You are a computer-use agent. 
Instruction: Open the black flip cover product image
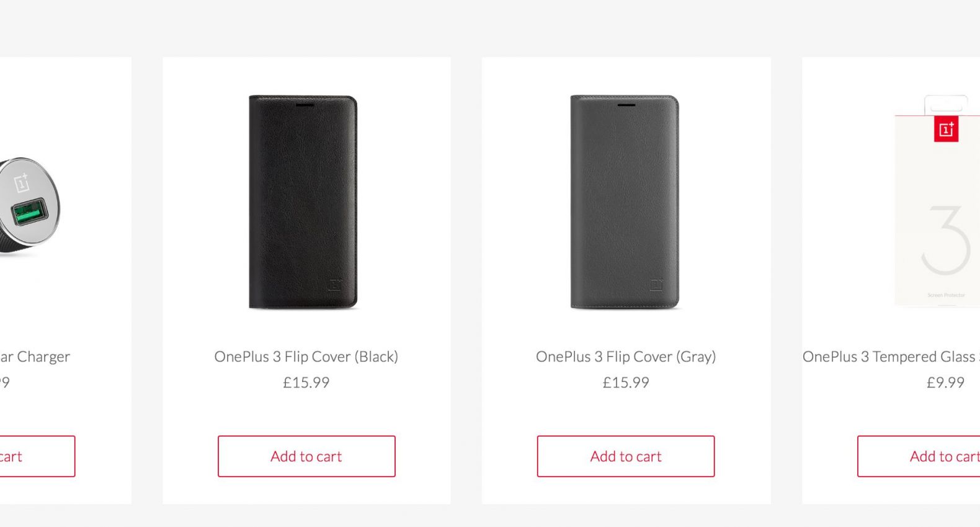(x=303, y=201)
